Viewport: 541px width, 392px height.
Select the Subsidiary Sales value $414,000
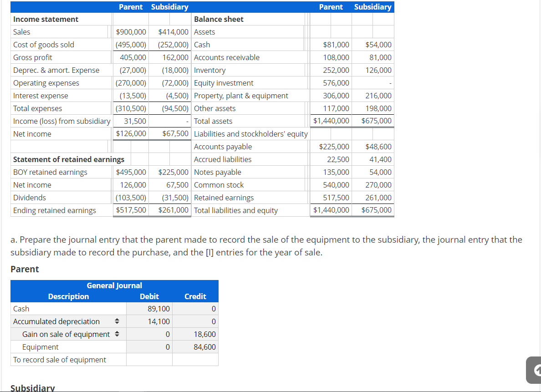(x=173, y=32)
